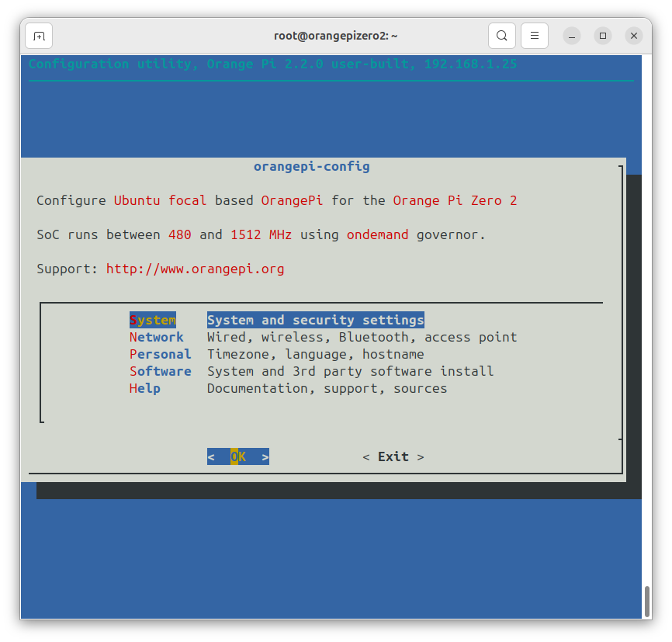Select the Help menu entry
Image resolution: width=672 pixels, height=642 pixels.
[x=145, y=389]
